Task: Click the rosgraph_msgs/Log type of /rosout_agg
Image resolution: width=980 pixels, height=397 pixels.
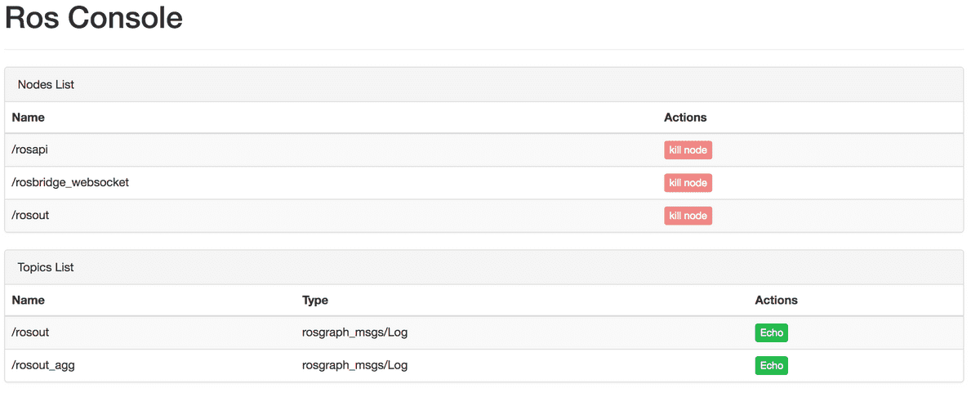Action: 354,365
